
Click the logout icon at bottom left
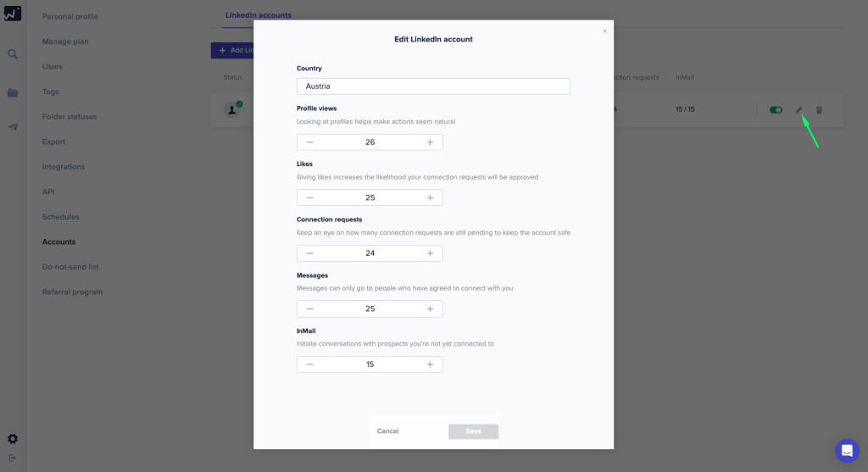click(x=13, y=458)
